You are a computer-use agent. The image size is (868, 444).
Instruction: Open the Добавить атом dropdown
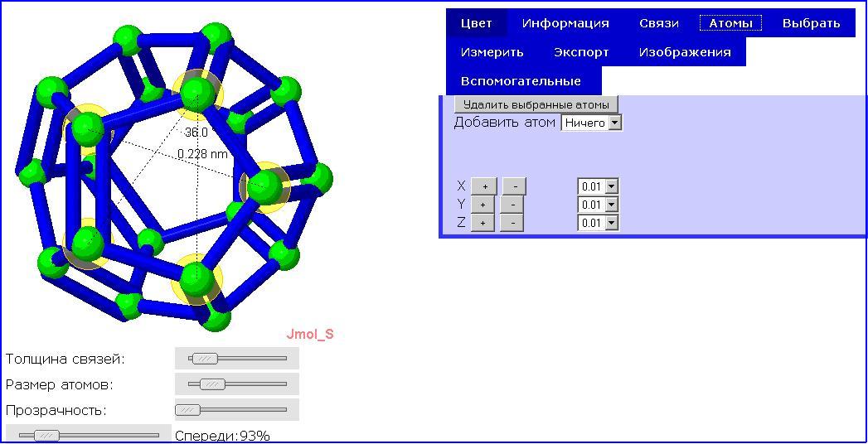(x=592, y=123)
